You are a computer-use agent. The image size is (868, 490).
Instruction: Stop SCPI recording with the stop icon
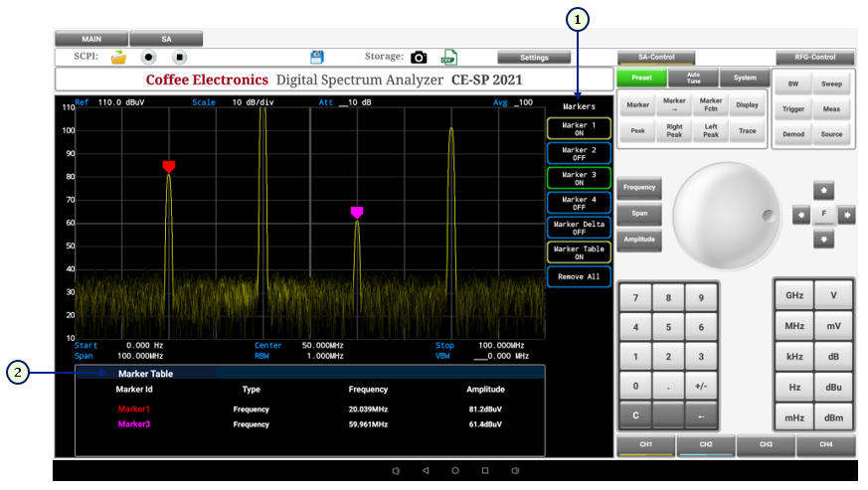[179, 58]
